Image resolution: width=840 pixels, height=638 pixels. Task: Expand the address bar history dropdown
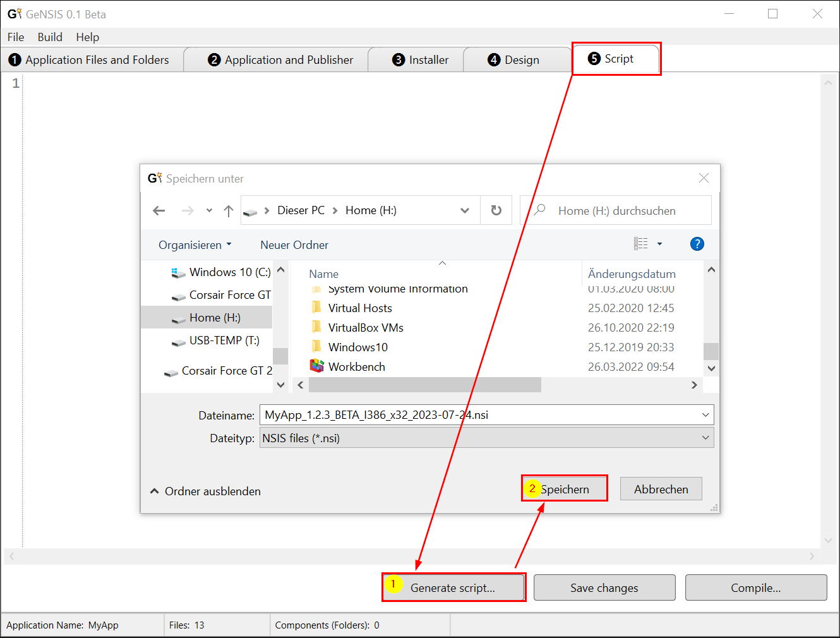pyautogui.click(x=465, y=210)
